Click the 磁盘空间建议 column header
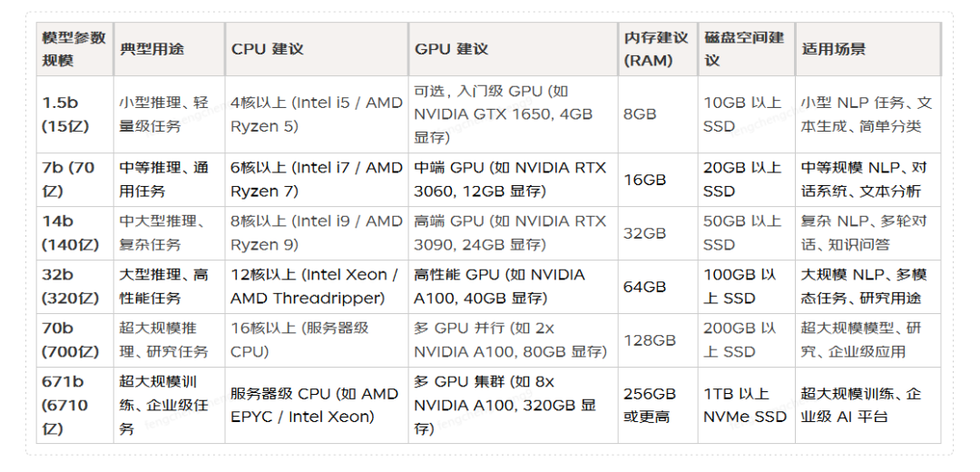Viewport: 980px width, 472px height. click(x=743, y=49)
